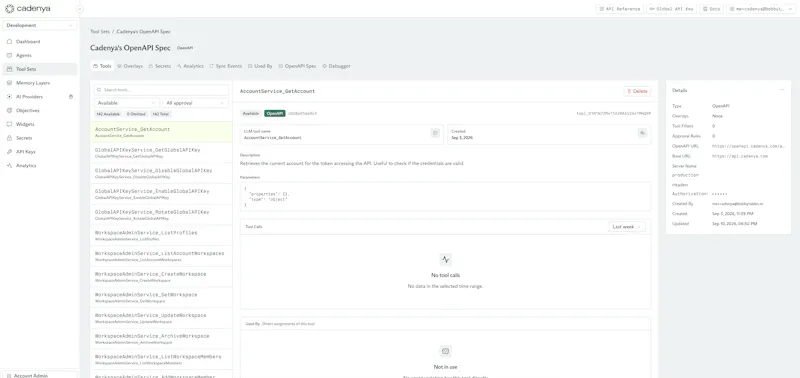Open the Details panel options menu
Viewport: 800px width, 378px height.
tap(782, 90)
